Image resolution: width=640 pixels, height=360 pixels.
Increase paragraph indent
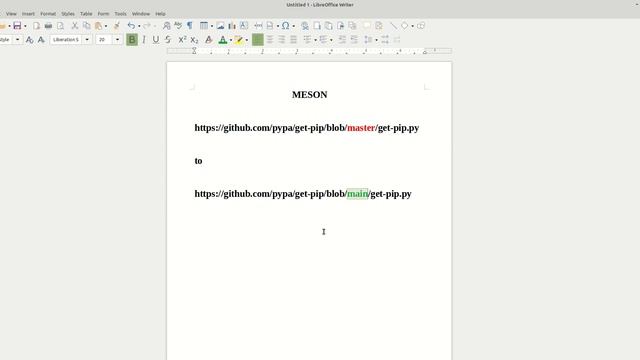(342, 40)
